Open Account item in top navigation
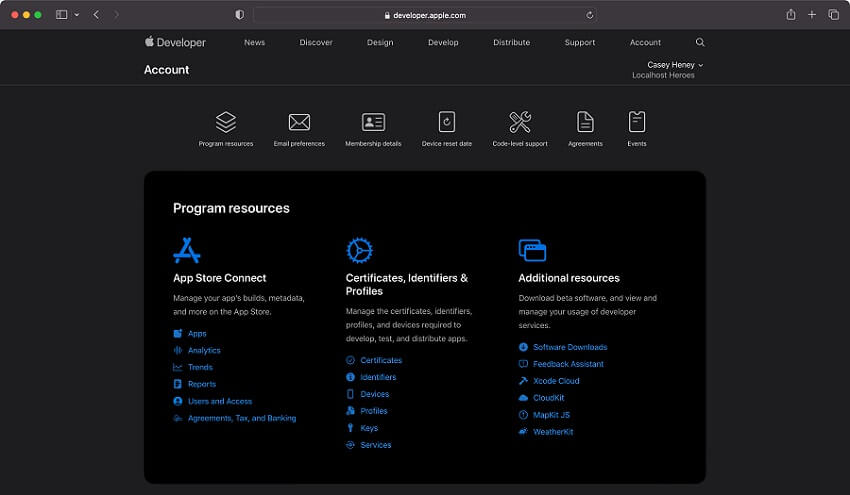The image size is (850, 495). click(645, 42)
